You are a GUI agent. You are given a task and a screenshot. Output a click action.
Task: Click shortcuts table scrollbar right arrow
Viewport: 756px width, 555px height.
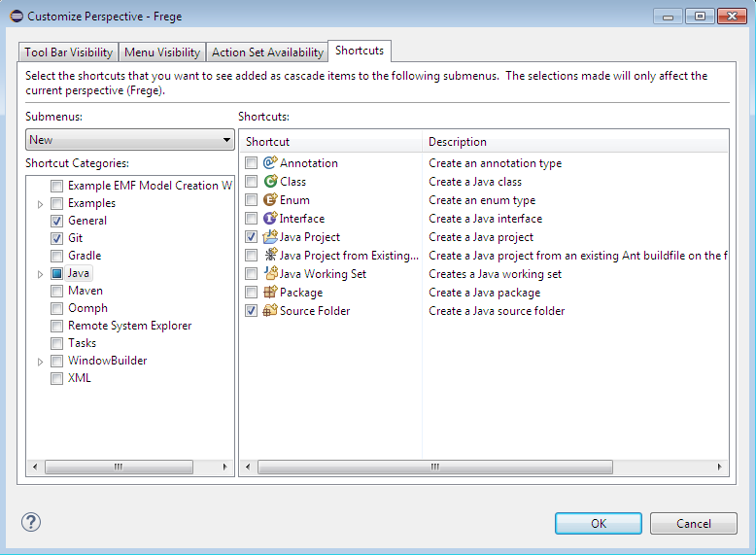719,467
